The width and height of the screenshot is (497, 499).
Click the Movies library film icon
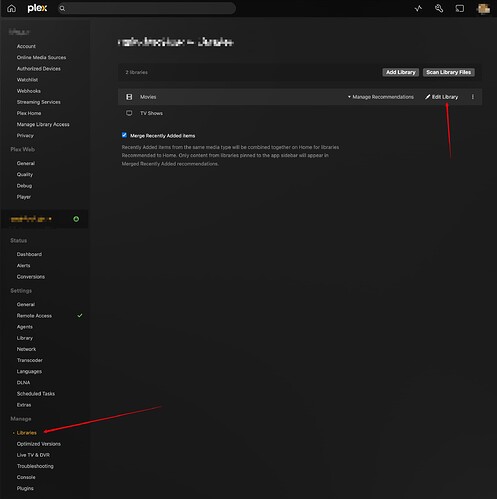[129, 97]
